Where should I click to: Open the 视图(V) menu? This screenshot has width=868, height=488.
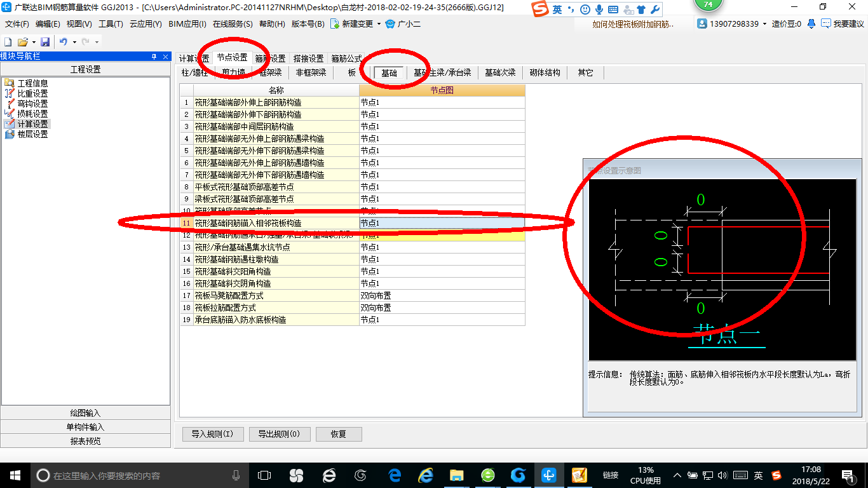79,24
